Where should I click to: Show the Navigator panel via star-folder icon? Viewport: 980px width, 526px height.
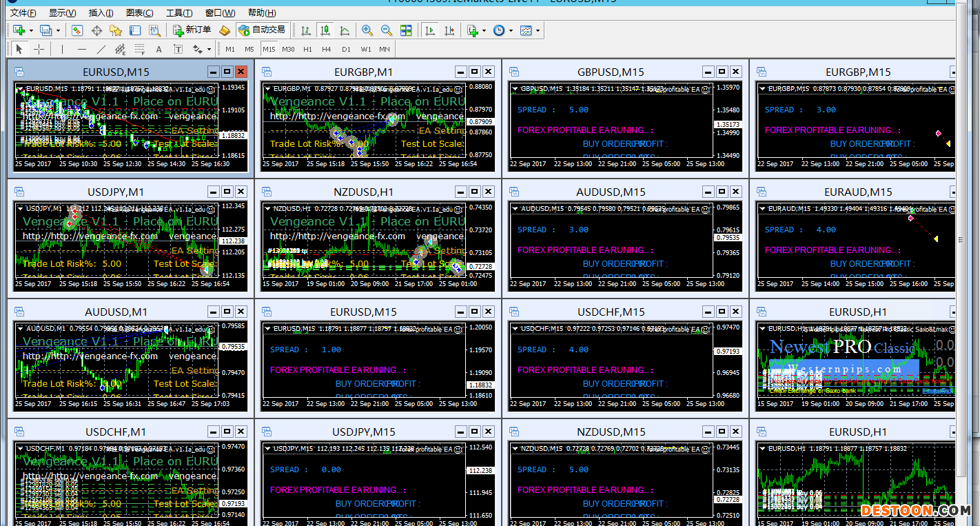116,30
